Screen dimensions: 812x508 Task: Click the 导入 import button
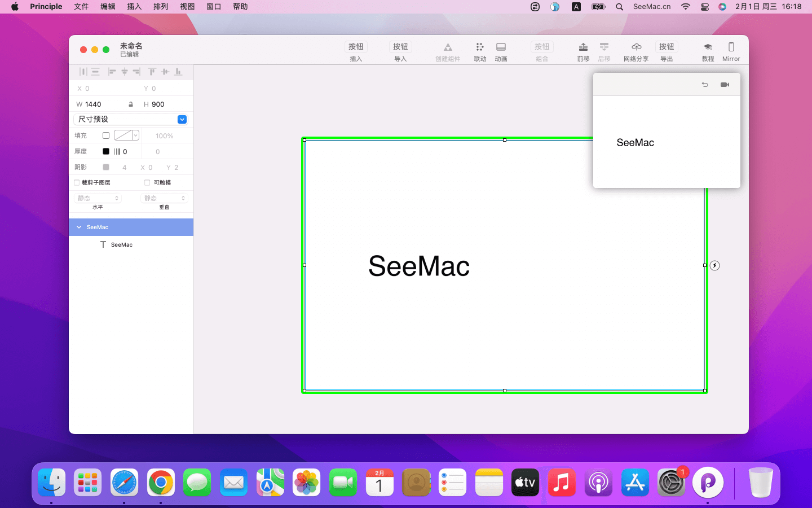[400, 47]
